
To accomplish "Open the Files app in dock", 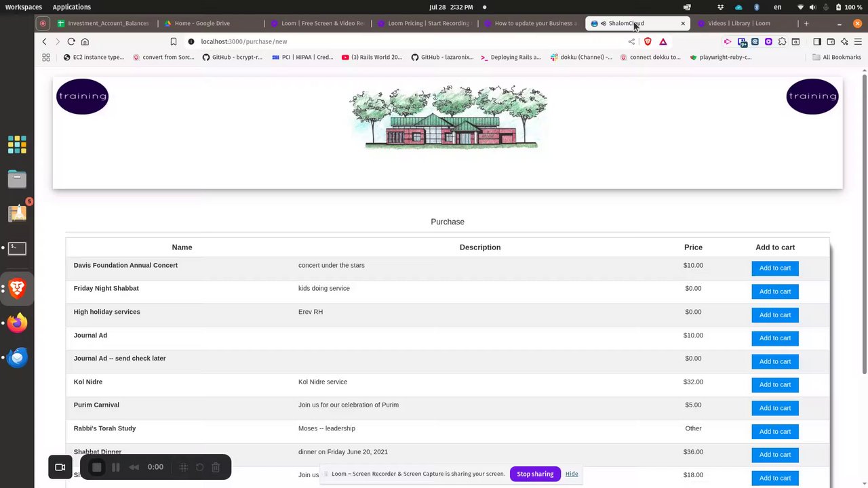I will click(x=17, y=179).
